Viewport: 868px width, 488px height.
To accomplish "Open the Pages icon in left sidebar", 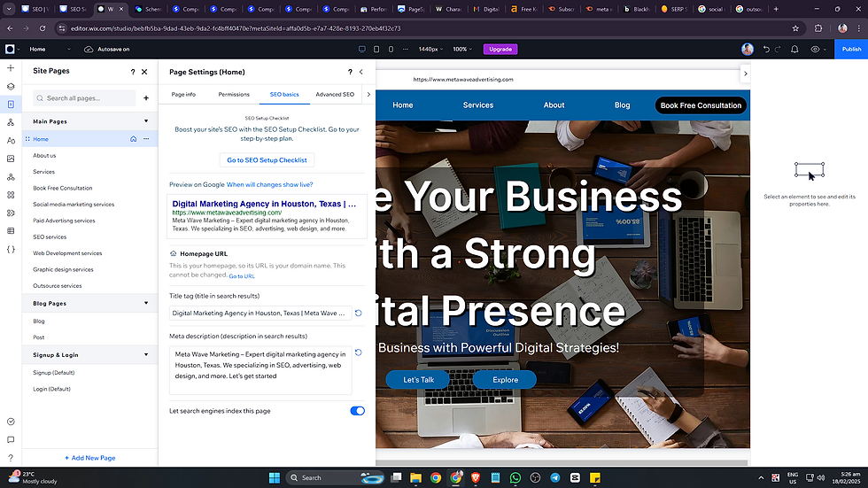I will click(11, 104).
